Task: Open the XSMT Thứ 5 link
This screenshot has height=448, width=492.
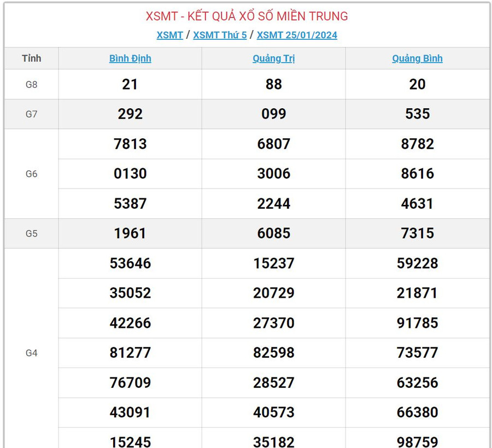Action: tap(220, 35)
